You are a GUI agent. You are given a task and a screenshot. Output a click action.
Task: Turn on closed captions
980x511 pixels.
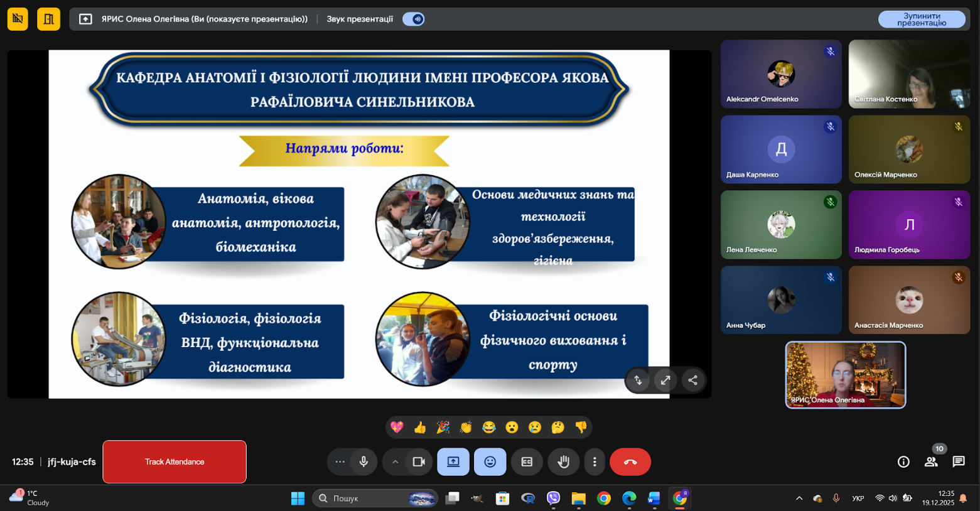(x=527, y=462)
